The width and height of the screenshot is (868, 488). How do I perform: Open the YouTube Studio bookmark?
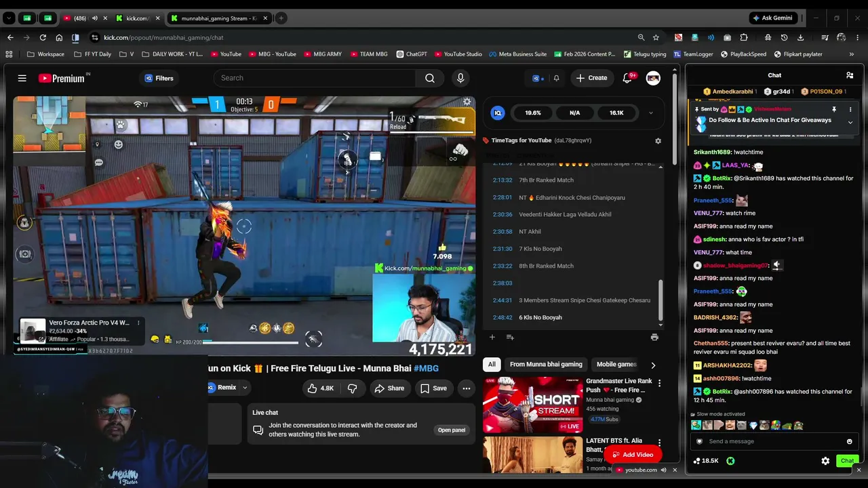(458, 54)
